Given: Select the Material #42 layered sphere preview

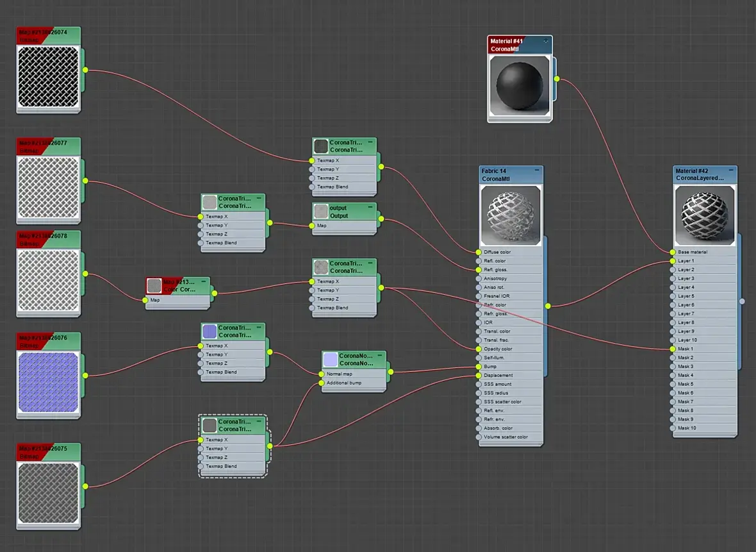Looking at the screenshot, I should [x=704, y=215].
